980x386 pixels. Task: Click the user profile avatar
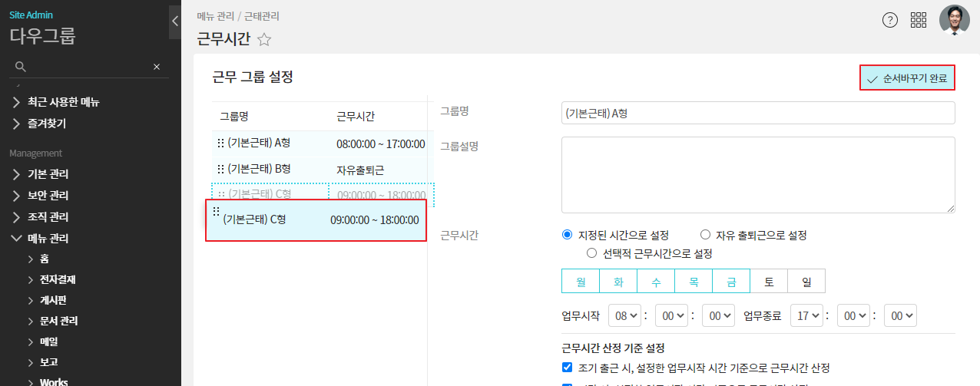click(954, 20)
